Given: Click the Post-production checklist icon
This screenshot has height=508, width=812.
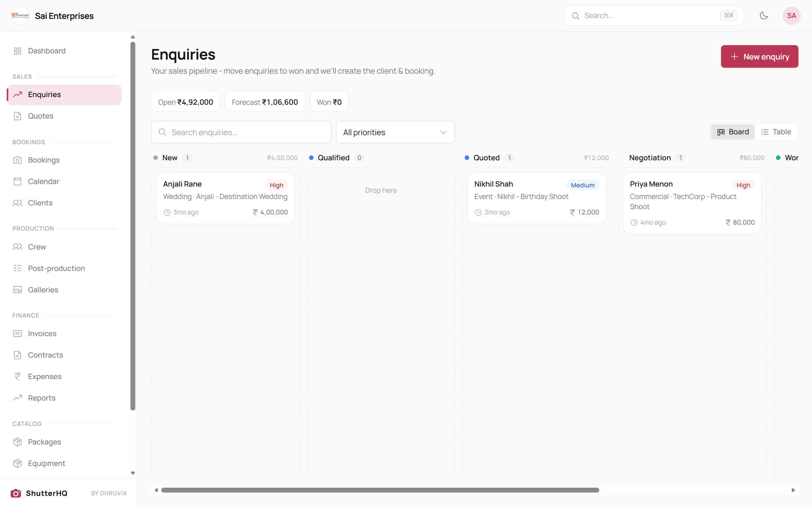Looking at the screenshot, I should [x=17, y=268].
